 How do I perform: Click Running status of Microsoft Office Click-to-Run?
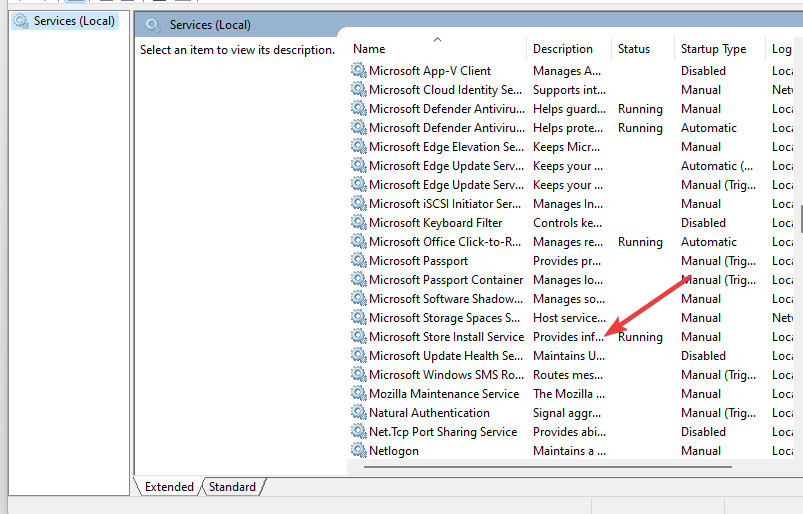640,242
